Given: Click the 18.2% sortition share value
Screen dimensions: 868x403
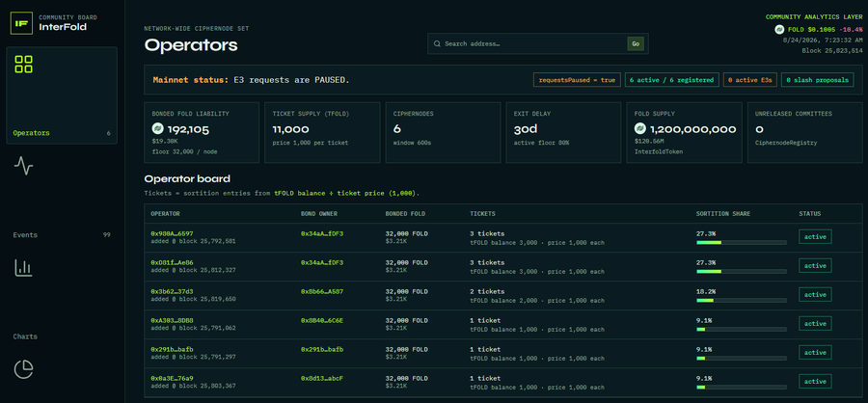Looking at the screenshot, I should point(706,291).
